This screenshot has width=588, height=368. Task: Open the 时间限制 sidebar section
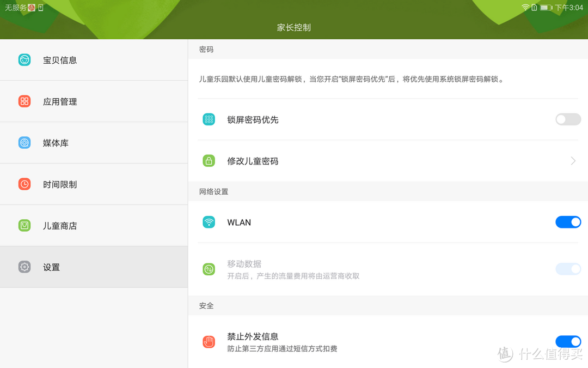tap(94, 184)
